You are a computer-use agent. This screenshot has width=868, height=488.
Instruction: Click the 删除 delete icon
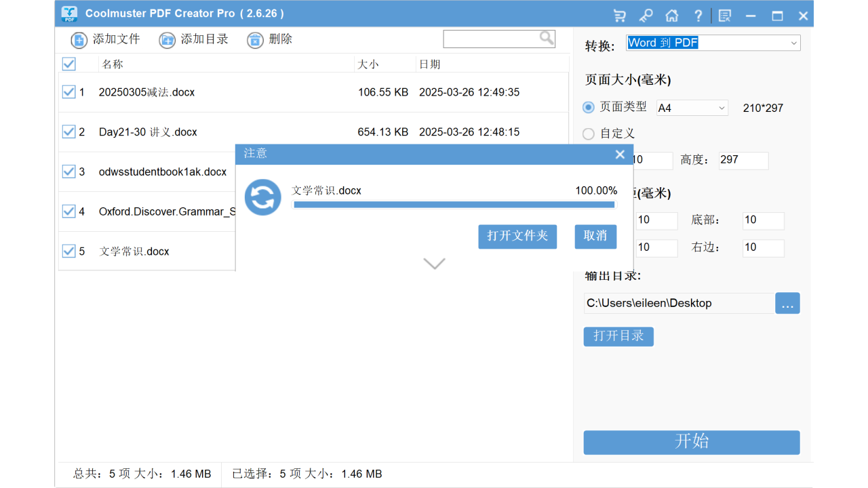[x=255, y=41]
